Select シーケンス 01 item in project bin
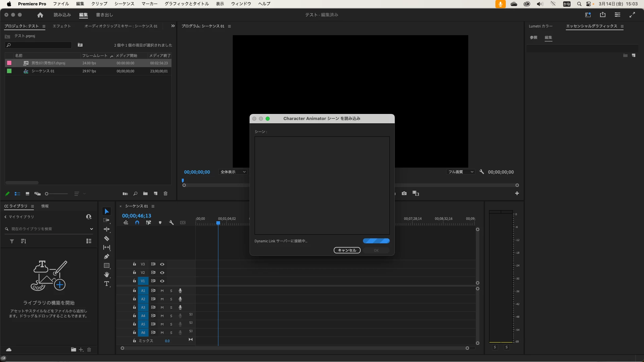The height and width of the screenshot is (362, 644). pyautogui.click(x=43, y=71)
